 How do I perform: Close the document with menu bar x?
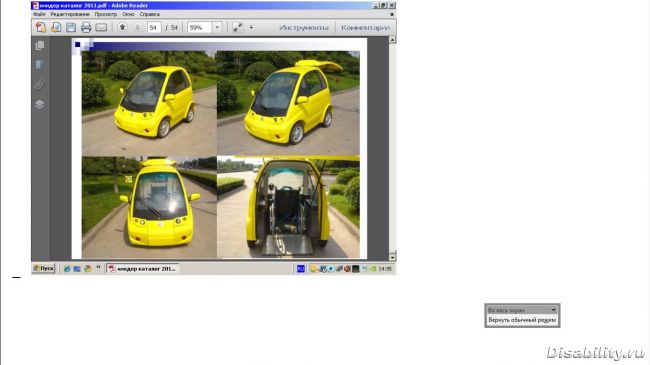392,14
